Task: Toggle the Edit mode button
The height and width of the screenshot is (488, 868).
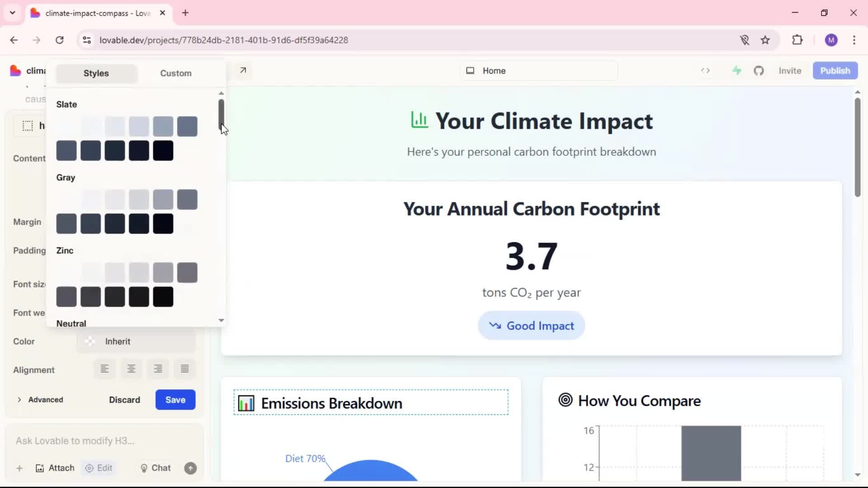Action: coord(99,468)
